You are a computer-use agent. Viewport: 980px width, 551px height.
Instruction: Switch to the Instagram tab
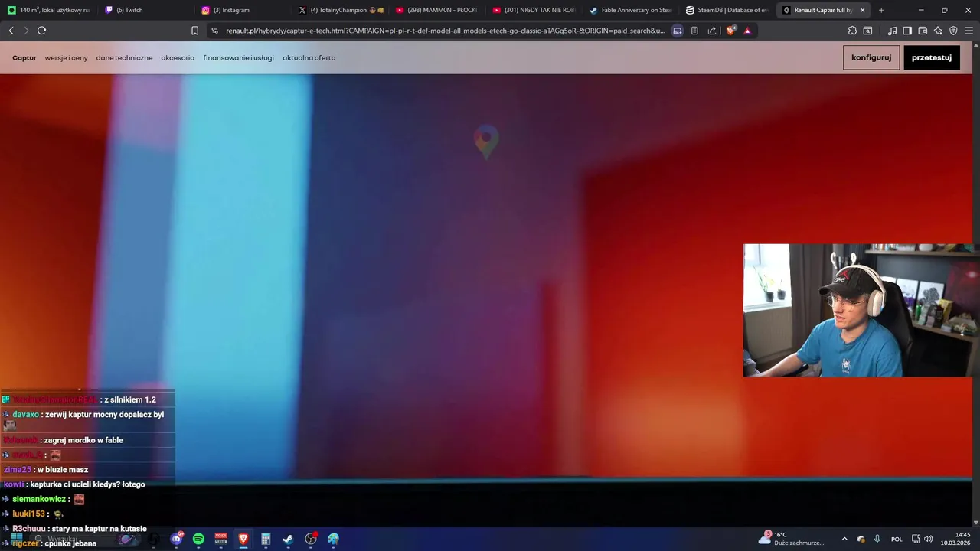[x=243, y=10]
